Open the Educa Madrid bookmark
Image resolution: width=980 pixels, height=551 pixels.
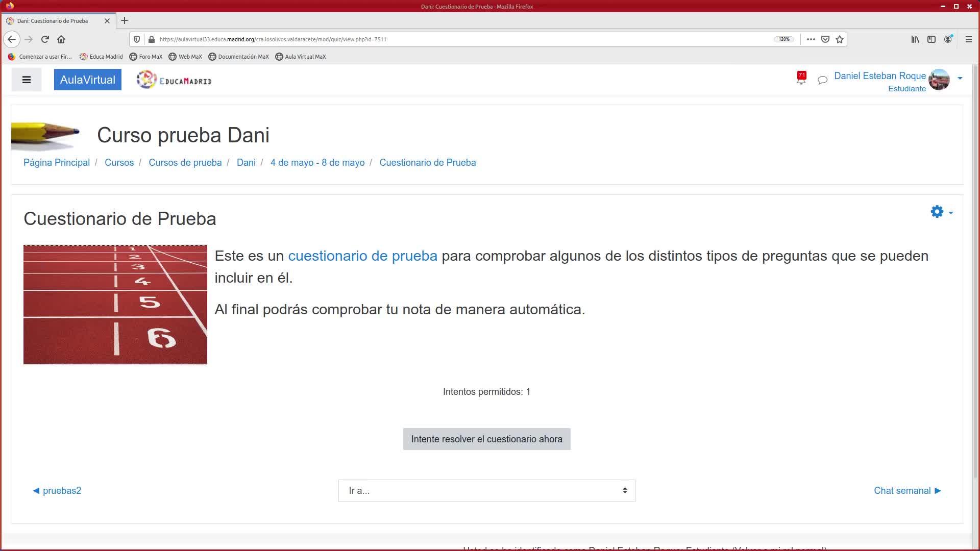pyautogui.click(x=101, y=57)
